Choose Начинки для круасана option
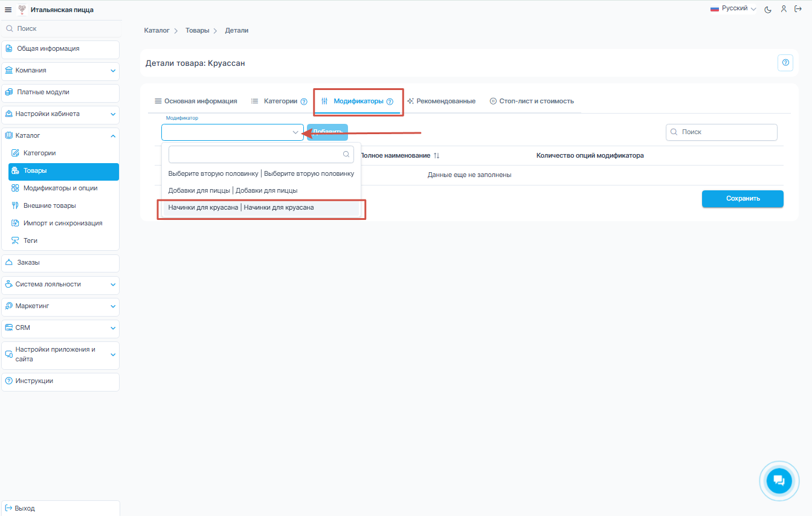 pyautogui.click(x=261, y=207)
